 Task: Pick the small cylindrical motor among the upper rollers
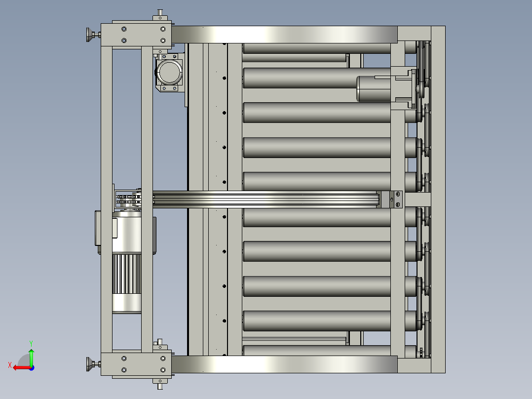click(373, 89)
